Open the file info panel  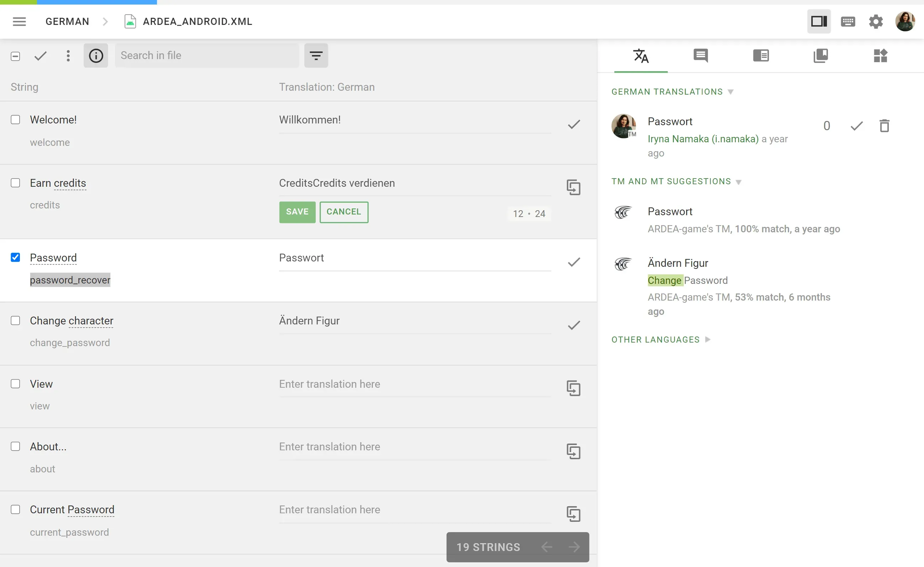[x=96, y=55]
